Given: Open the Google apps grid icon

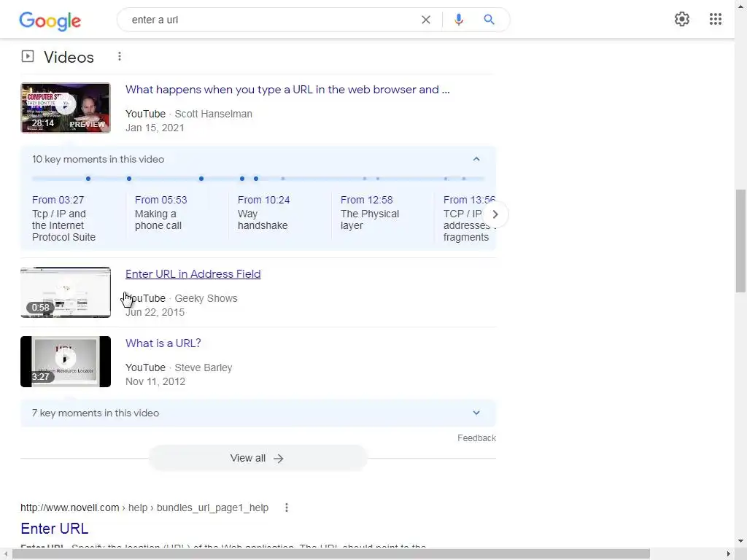Looking at the screenshot, I should (715, 19).
